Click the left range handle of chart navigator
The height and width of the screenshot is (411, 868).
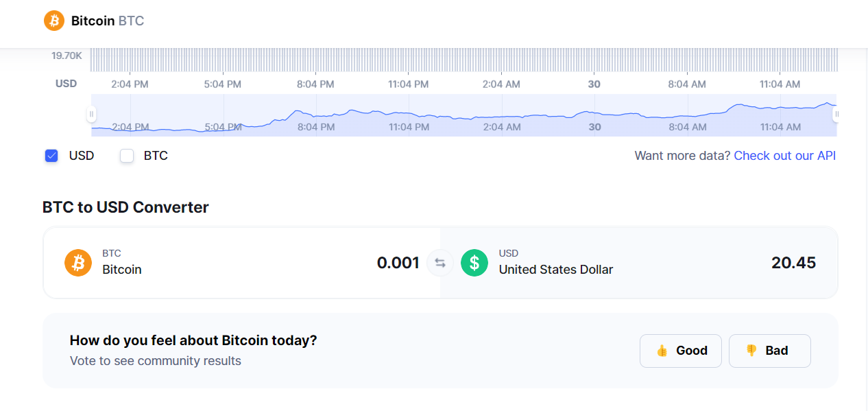(91, 115)
